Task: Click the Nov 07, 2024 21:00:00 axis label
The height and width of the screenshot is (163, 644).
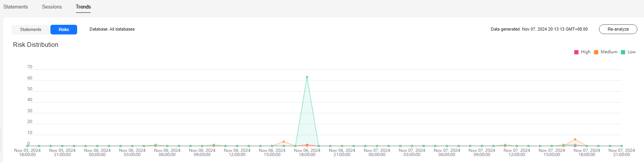Action: pyautogui.click(x=622, y=153)
